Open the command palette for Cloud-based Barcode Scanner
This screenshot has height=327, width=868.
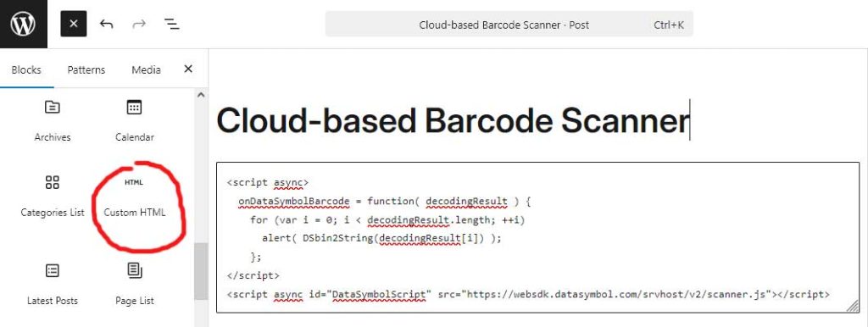509,25
